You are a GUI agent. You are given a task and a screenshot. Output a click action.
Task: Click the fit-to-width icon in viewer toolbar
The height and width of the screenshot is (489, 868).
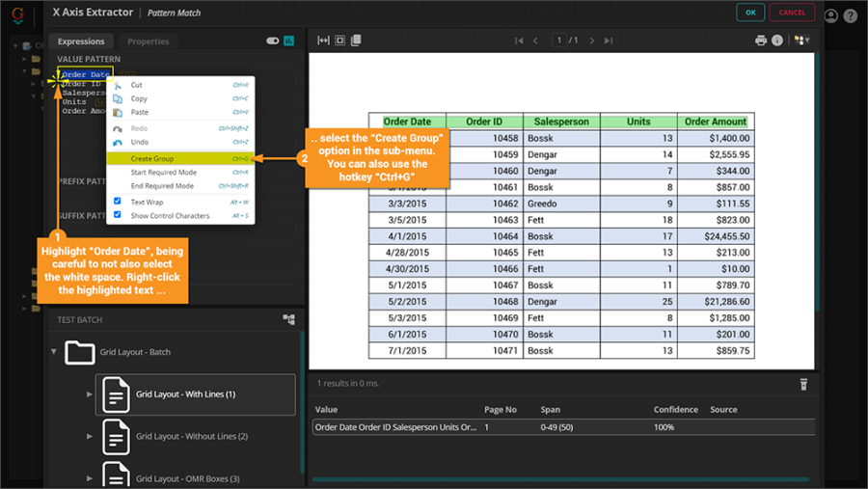(324, 41)
